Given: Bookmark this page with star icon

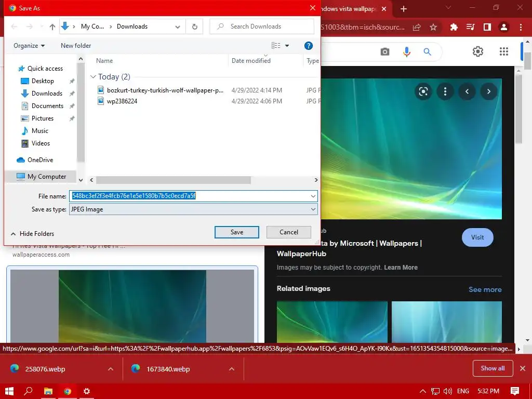Looking at the screenshot, I should click(433, 27).
